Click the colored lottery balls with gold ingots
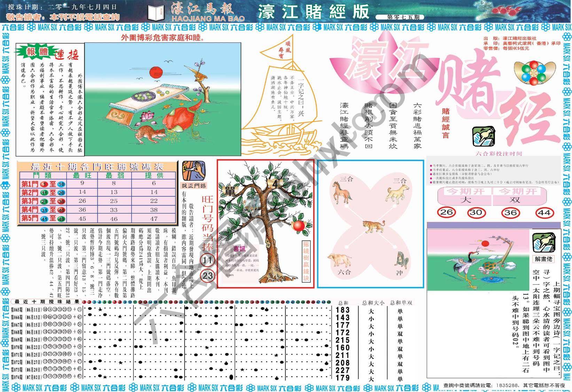This screenshot has height=392, width=572. (x=534, y=73)
